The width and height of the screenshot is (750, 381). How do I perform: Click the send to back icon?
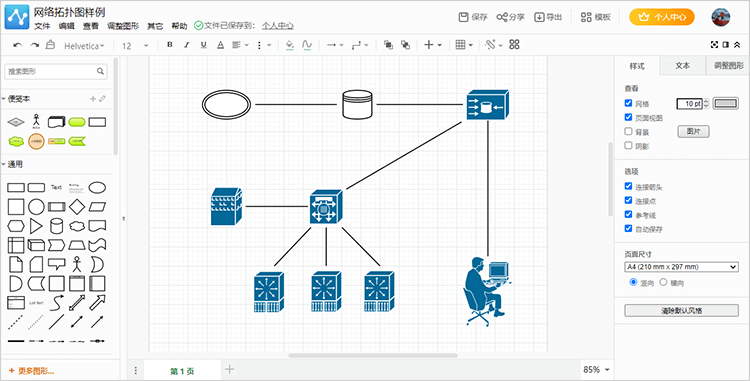click(x=405, y=45)
